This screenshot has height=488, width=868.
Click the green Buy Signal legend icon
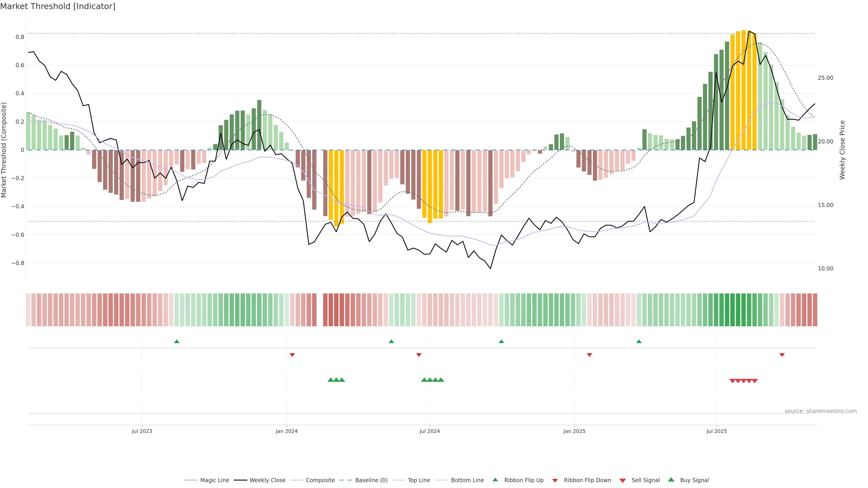tap(671, 480)
